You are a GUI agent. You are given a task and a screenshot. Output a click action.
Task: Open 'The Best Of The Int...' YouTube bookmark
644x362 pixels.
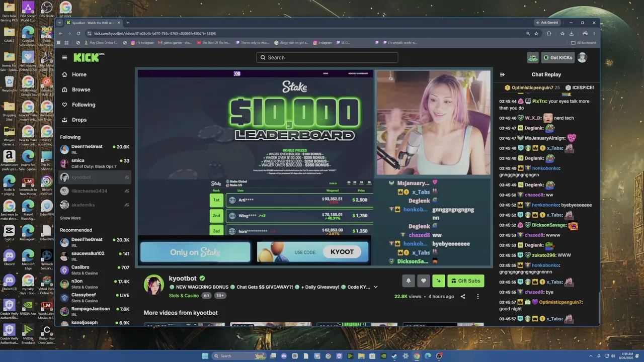[x=213, y=43]
